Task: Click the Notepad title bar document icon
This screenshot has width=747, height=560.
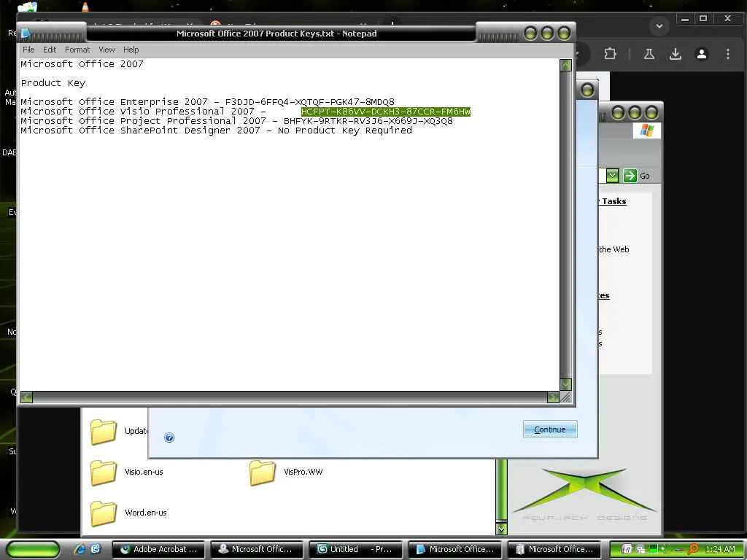Action: (x=26, y=34)
